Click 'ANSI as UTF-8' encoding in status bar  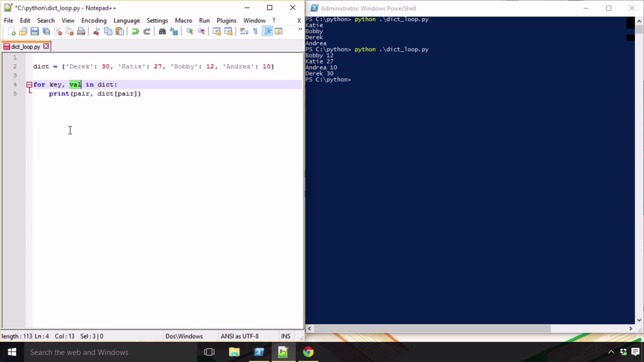pyautogui.click(x=239, y=336)
